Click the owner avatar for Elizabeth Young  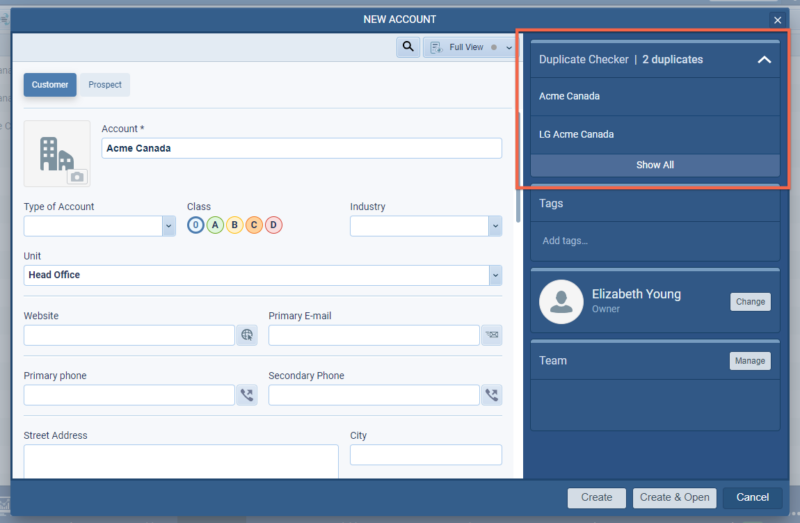click(x=561, y=301)
